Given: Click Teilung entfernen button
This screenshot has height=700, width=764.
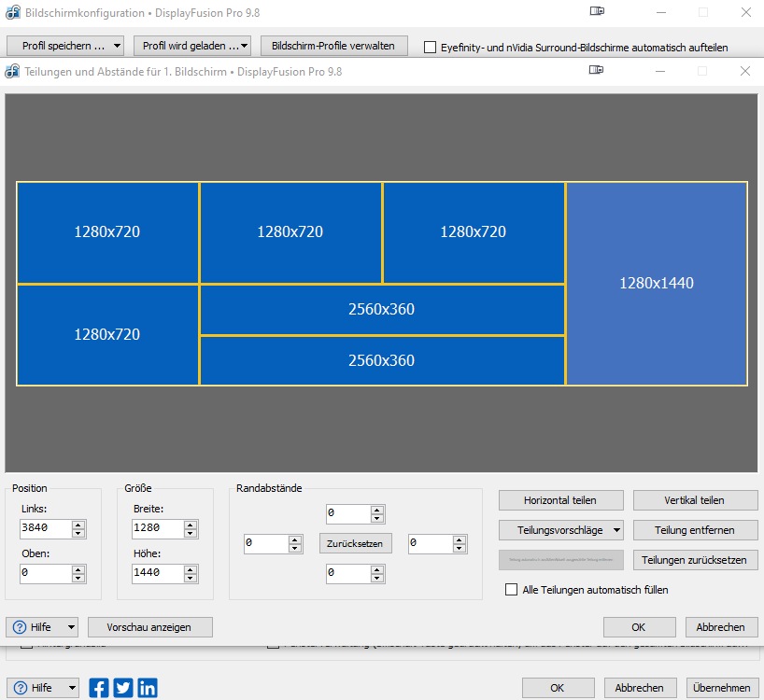Looking at the screenshot, I should coord(695,530).
